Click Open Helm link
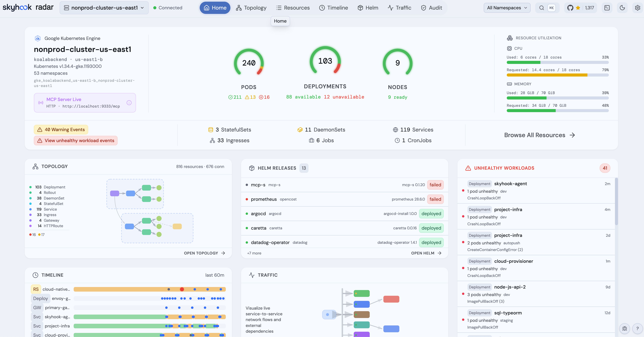644x337 pixels. pyautogui.click(x=426, y=253)
